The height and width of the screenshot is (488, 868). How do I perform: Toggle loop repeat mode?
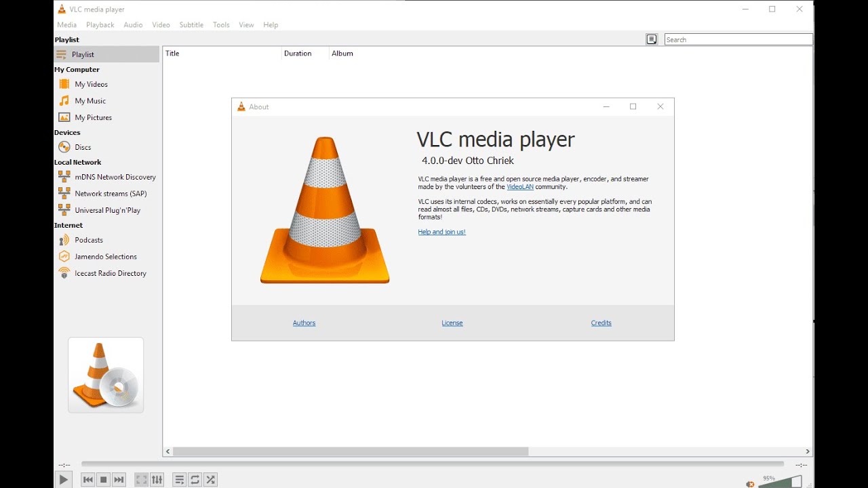(195, 480)
